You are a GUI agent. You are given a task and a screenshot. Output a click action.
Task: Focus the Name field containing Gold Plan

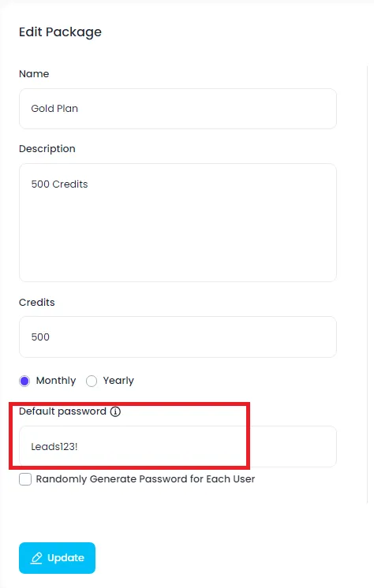click(x=178, y=109)
